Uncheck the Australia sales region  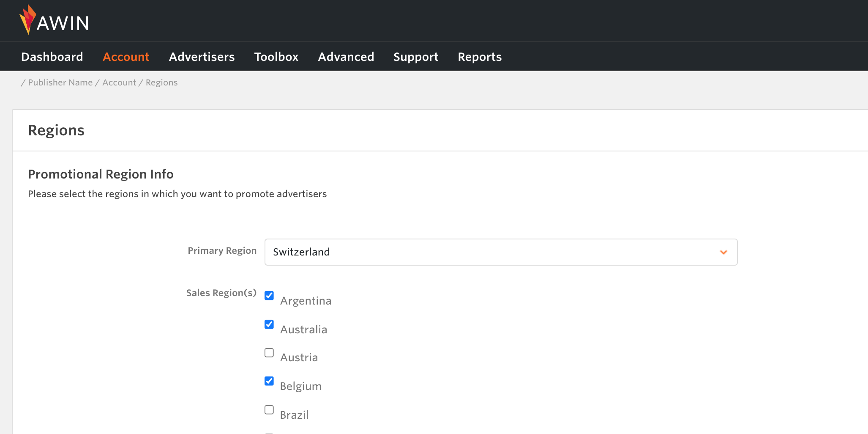(269, 324)
